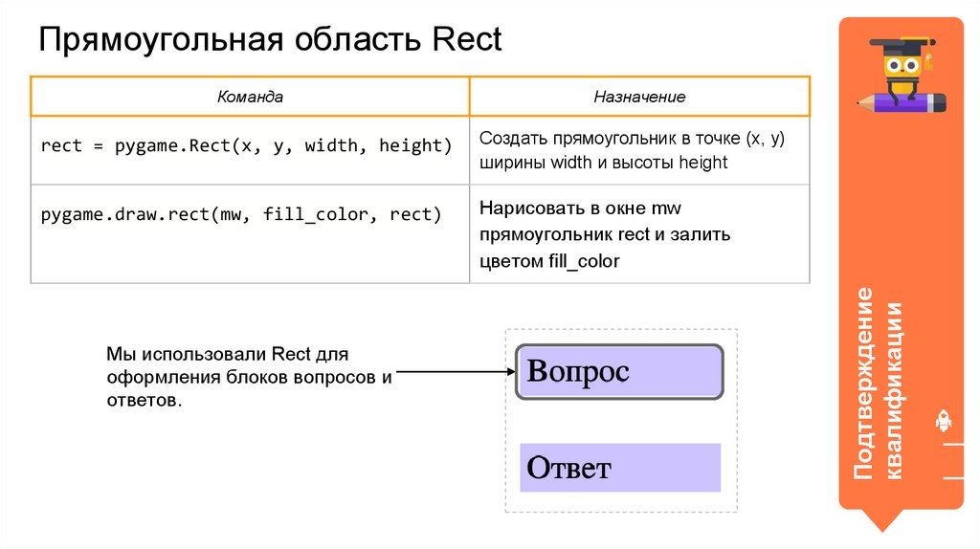
Task: Click the lavender Ответ answer block
Action: 619,468
